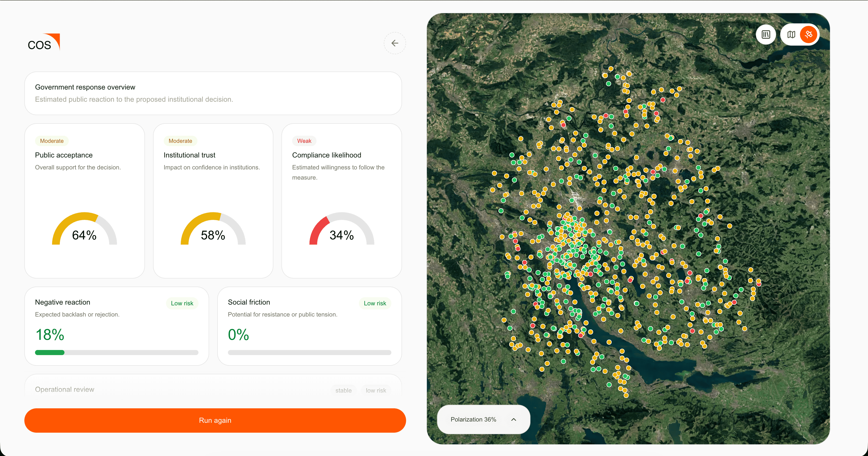This screenshot has width=868, height=456.
Task: Open the Polarization 36% panel
Action: (483, 419)
